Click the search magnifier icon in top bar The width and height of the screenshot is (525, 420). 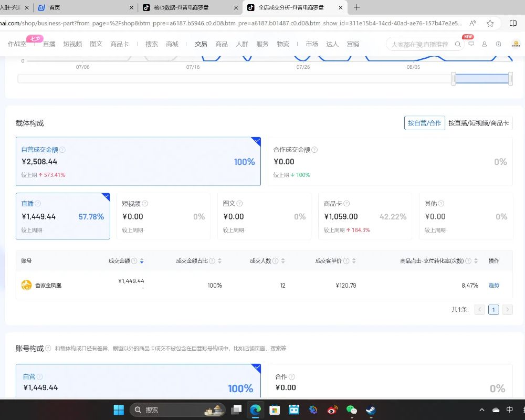tap(458, 44)
